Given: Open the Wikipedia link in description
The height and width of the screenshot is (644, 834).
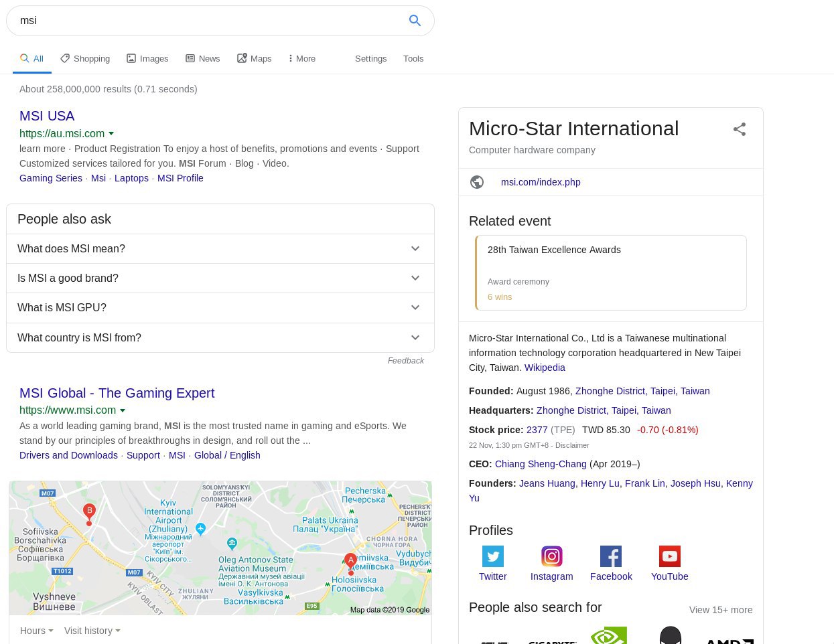Looking at the screenshot, I should 545,368.
